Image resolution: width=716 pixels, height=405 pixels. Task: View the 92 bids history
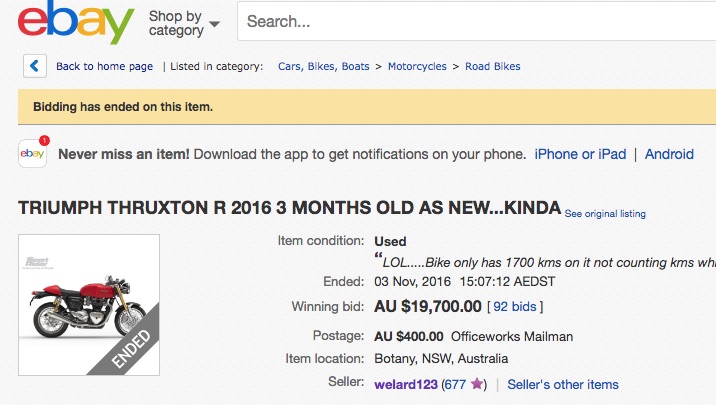coord(515,306)
